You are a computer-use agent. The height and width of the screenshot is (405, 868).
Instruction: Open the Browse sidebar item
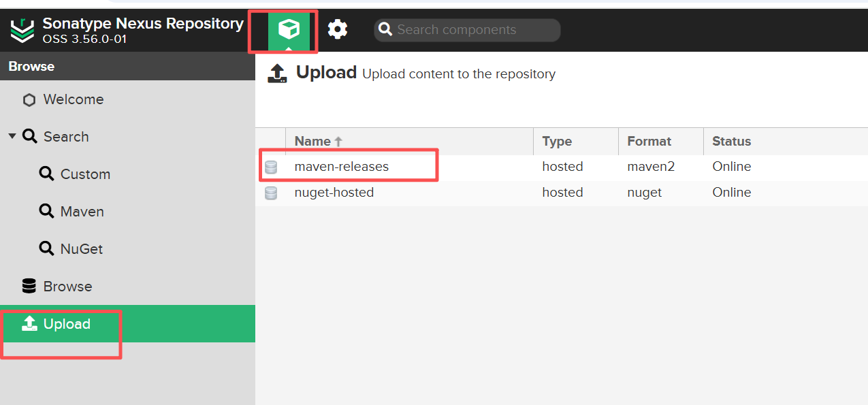(x=127, y=287)
